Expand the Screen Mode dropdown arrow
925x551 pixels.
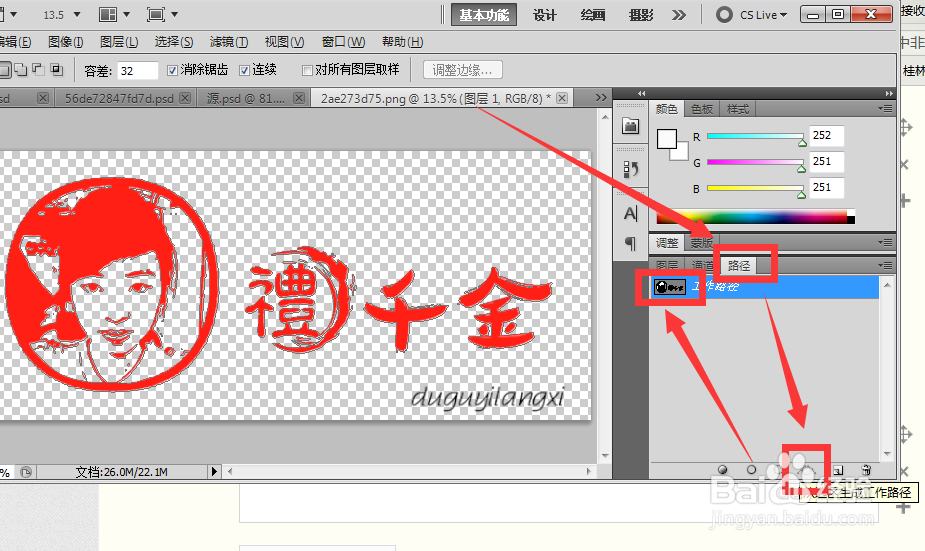tap(174, 14)
